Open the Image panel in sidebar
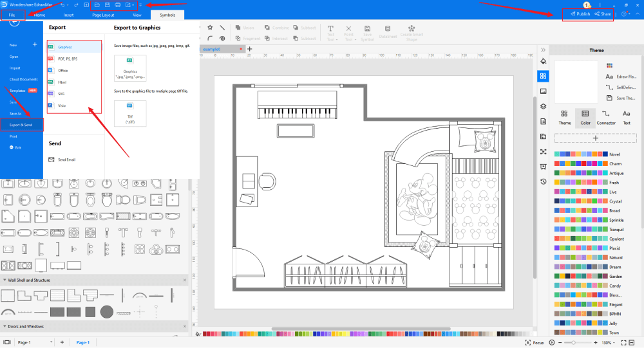 coord(543,91)
